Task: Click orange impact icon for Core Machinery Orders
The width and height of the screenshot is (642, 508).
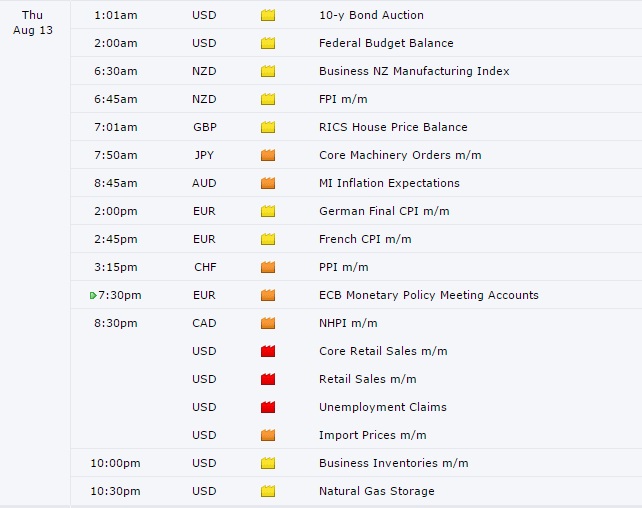Action: pyautogui.click(x=268, y=155)
